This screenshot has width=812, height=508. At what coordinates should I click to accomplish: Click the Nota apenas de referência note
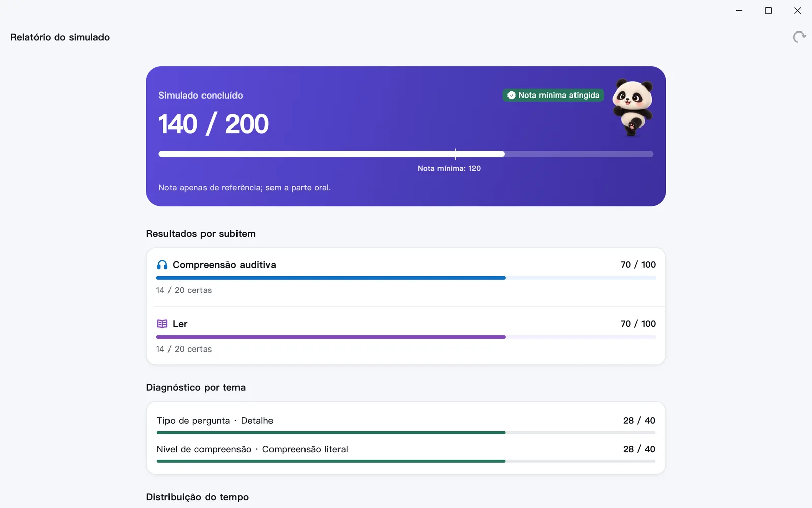pyautogui.click(x=244, y=188)
